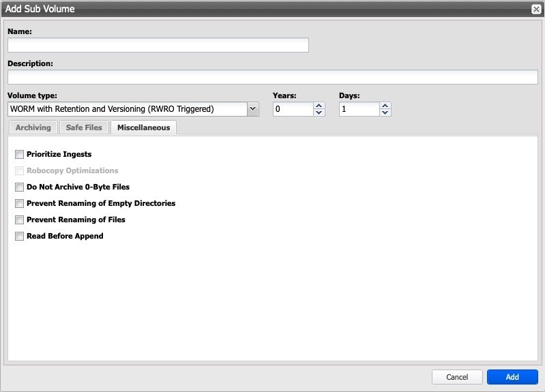This screenshot has width=545, height=392.
Task: Switch to the Safe Files tab
Action: pos(84,127)
